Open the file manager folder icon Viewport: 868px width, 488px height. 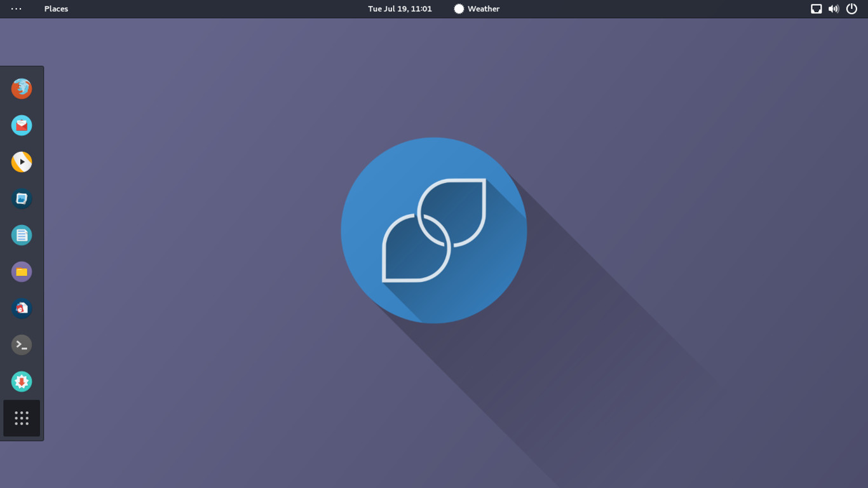[x=22, y=272]
